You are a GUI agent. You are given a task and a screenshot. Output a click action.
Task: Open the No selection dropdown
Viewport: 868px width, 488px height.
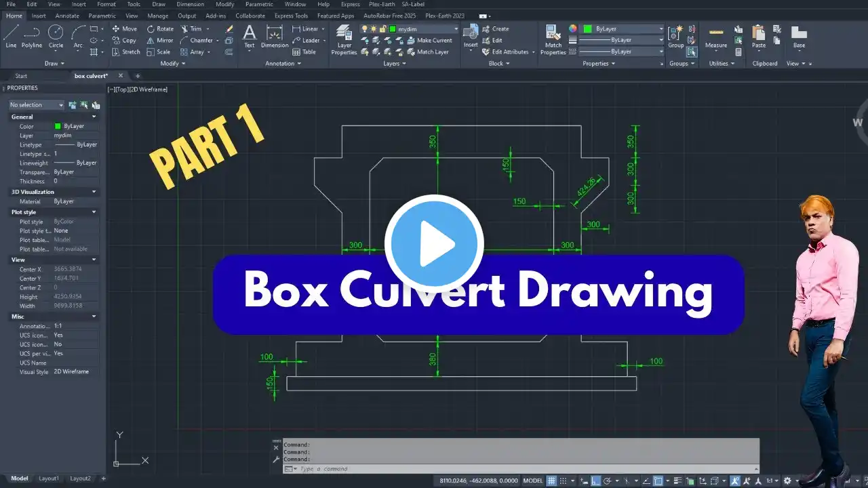[37, 105]
